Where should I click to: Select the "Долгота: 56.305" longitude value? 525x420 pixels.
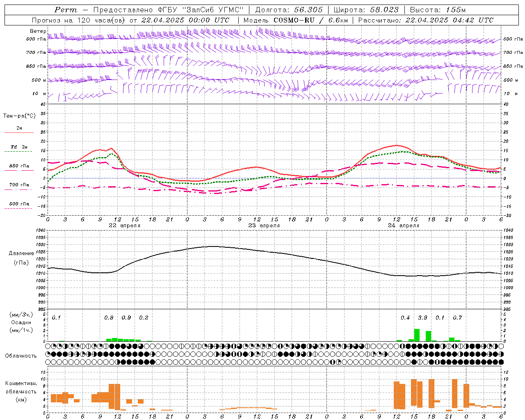tap(289, 10)
